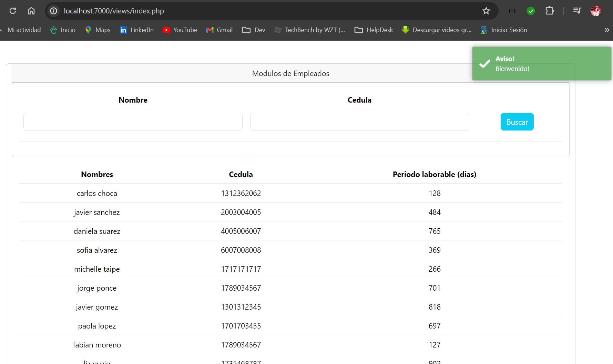Viewport: 613px width, 364px height.
Task: Open the Maps bookmark
Action: 98,30
